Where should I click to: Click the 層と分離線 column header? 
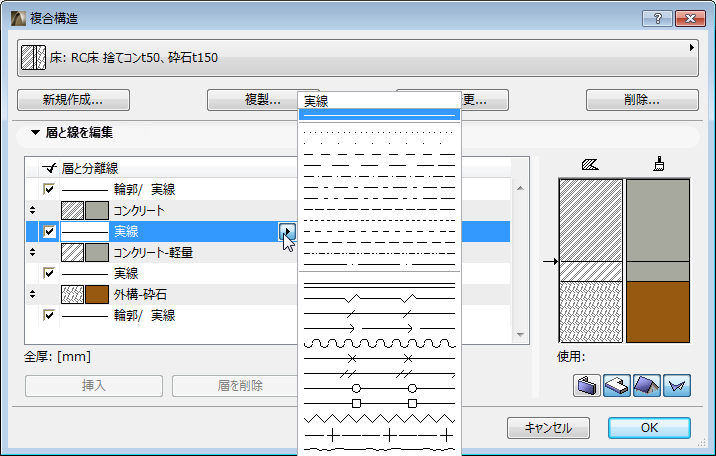[x=90, y=168]
